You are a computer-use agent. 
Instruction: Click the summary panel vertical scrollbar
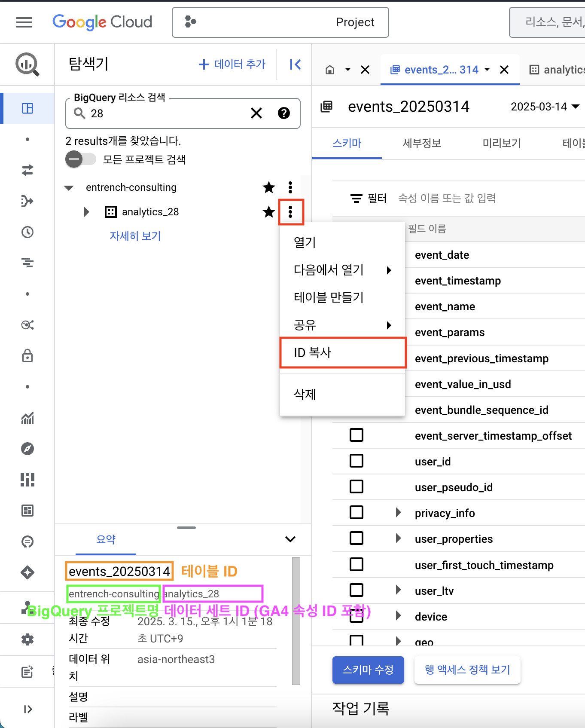[296, 621]
